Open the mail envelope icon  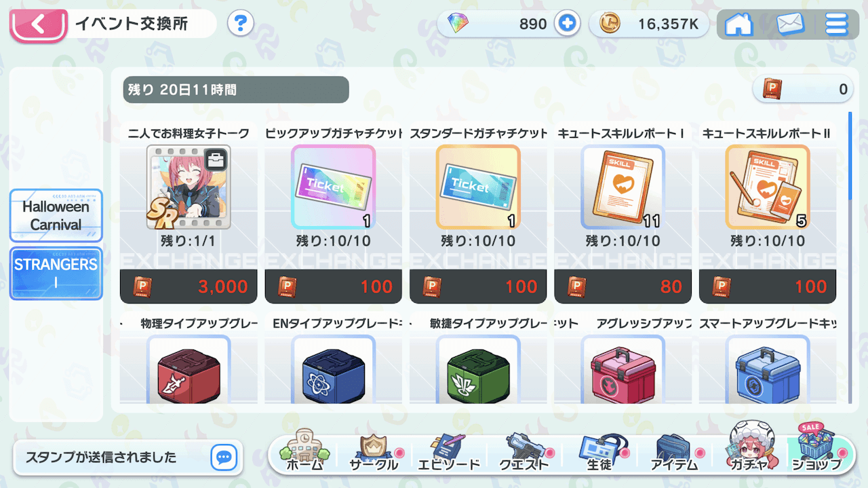[x=790, y=24]
